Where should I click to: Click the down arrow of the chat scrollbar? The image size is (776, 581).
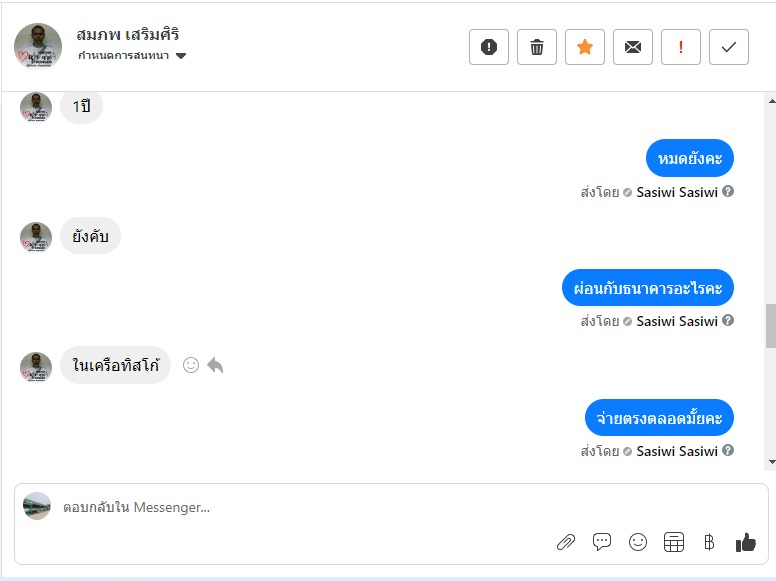pyautogui.click(x=770, y=462)
